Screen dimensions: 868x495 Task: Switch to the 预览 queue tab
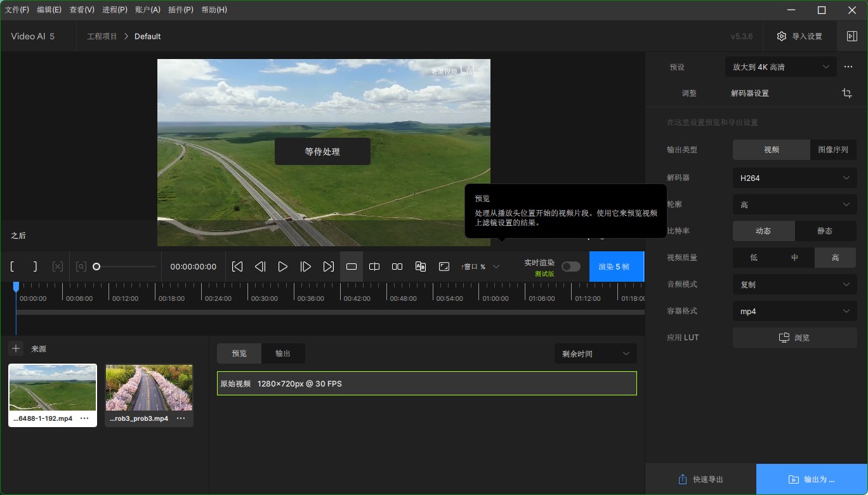pos(239,353)
